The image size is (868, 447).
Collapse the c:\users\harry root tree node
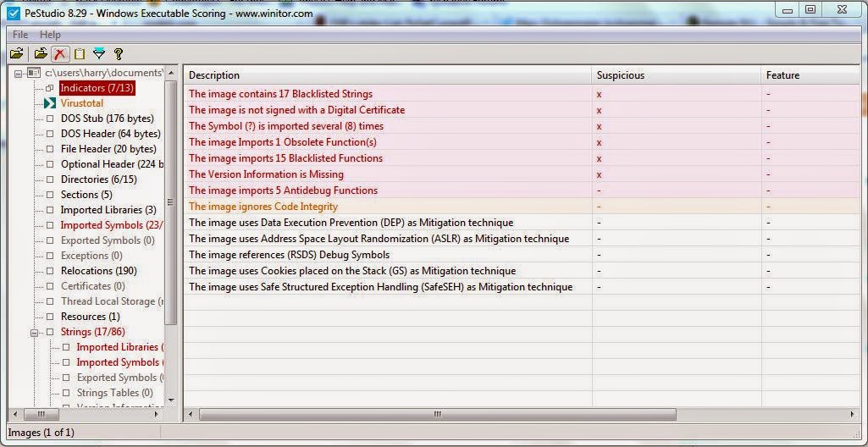click(19, 73)
